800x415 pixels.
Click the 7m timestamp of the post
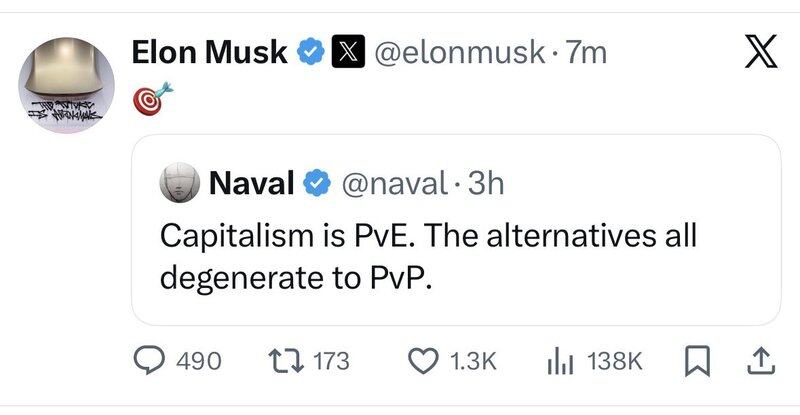coord(586,52)
